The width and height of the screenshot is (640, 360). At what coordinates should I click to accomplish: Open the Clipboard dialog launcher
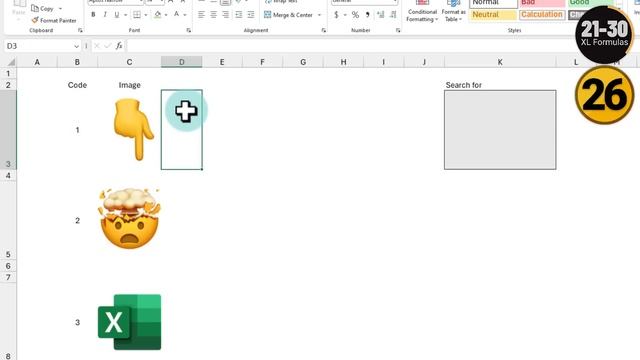click(80, 30)
